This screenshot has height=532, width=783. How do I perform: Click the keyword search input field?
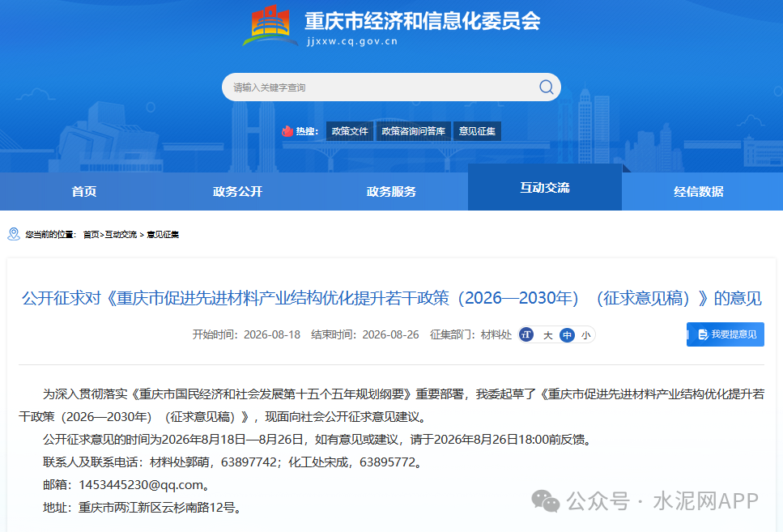pyautogui.click(x=380, y=87)
